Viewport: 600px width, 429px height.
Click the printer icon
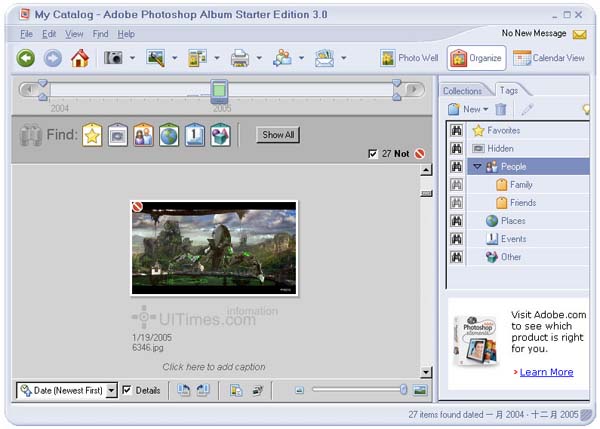240,58
